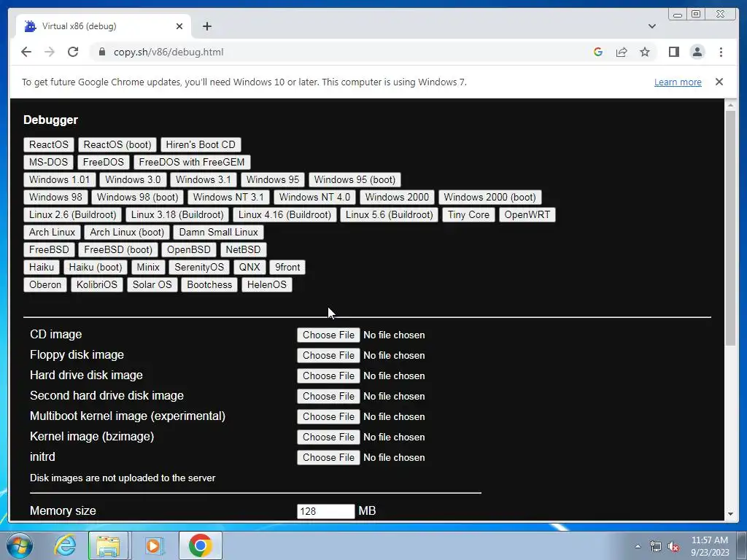Image resolution: width=747 pixels, height=560 pixels.
Task: Click the share page icon
Action: pyautogui.click(x=622, y=52)
